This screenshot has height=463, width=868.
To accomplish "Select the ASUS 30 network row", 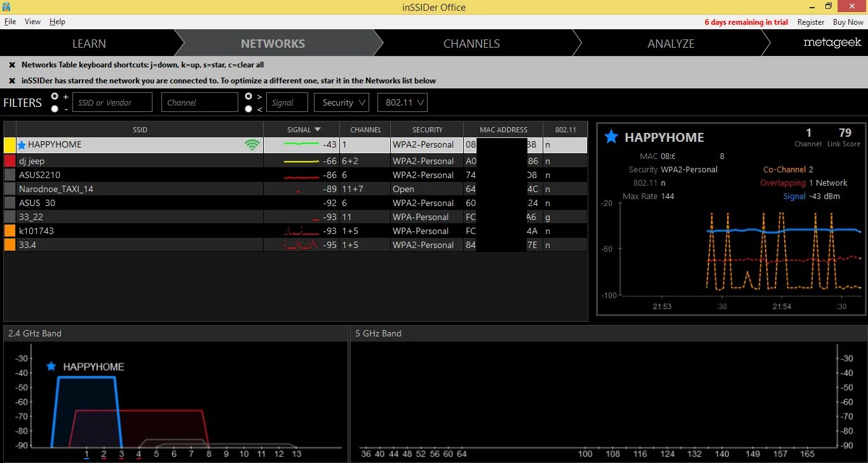I will 295,203.
